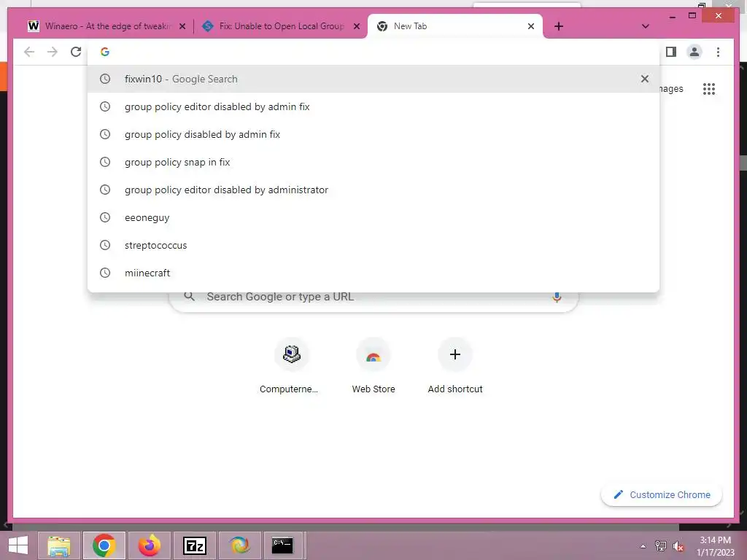Select the eeoneguy suggestion
Screen dimensions: 747x560
point(373,217)
